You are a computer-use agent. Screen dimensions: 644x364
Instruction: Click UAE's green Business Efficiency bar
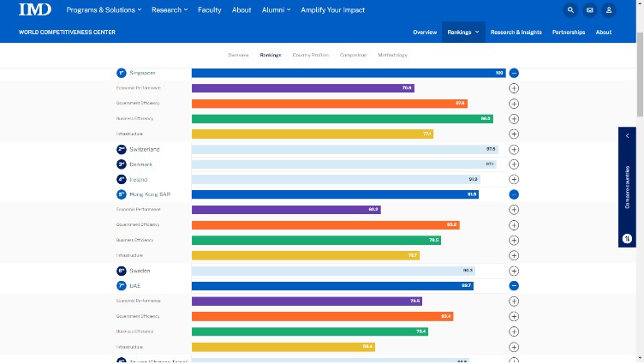[x=310, y=331]
